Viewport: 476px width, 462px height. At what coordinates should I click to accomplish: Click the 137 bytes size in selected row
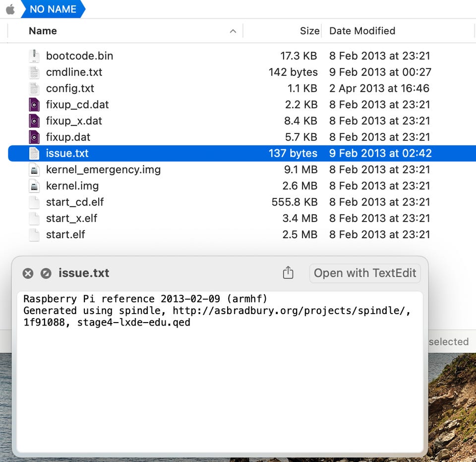[293, 153]
